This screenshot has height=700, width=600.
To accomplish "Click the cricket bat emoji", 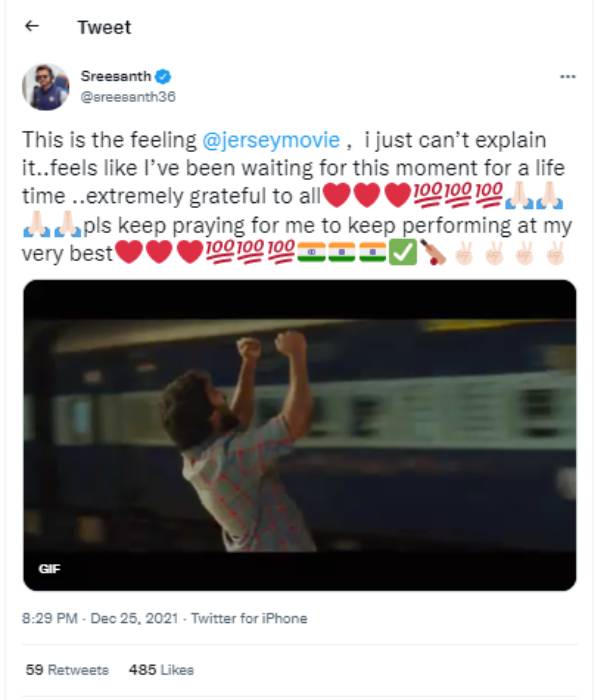I will point(434,254).
